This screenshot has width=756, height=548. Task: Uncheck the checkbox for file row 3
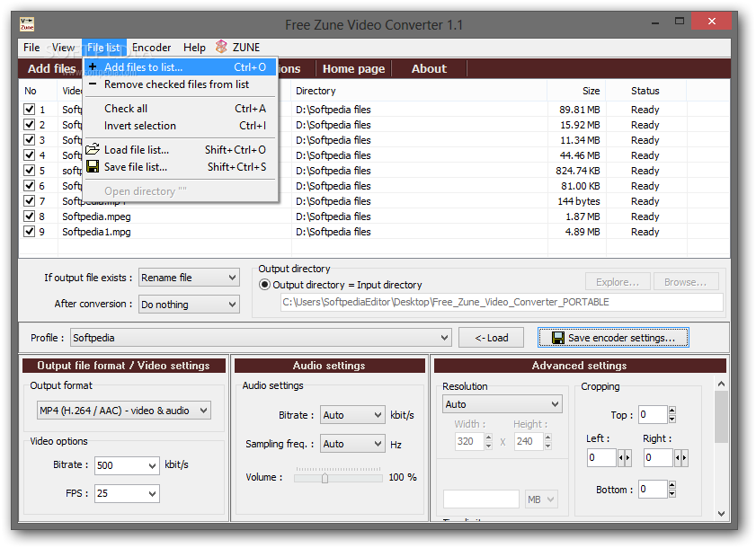click(30, 140)
